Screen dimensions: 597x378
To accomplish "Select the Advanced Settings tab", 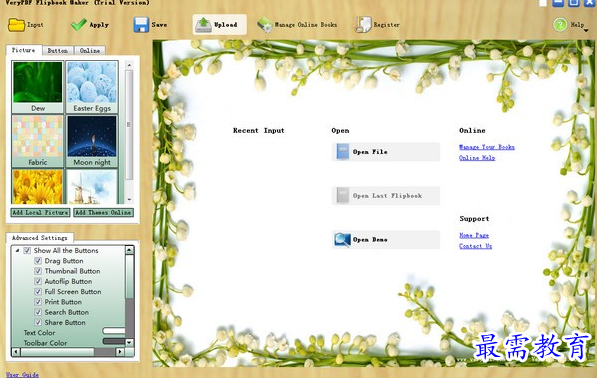I will point(40,238).
